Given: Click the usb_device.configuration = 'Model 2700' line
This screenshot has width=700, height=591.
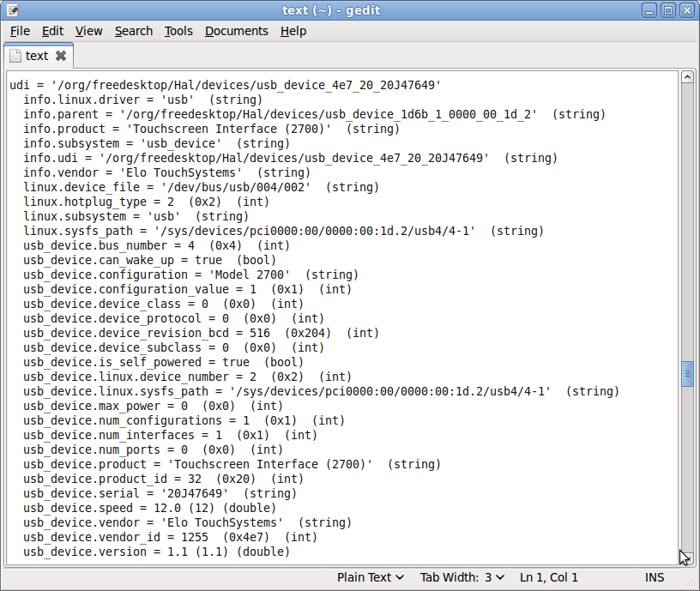Looking at the screenshot, I should (191, 274).
